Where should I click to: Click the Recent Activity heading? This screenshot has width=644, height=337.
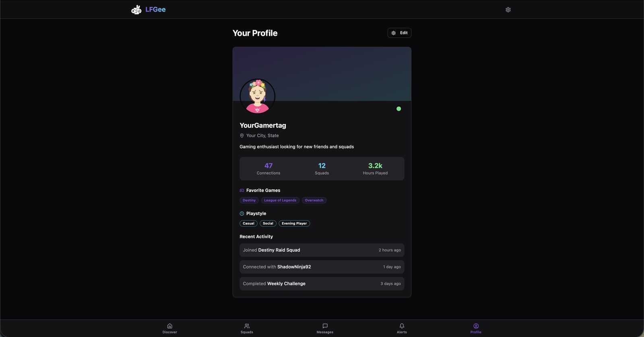[256, 237]
